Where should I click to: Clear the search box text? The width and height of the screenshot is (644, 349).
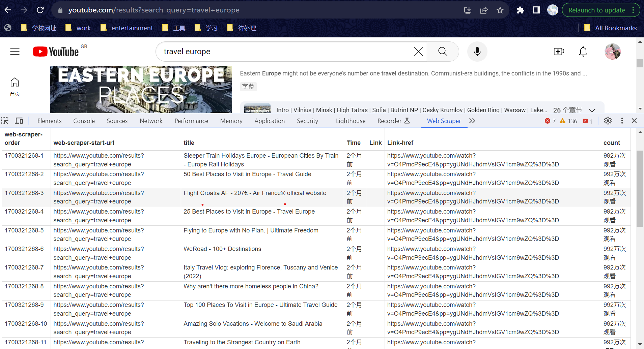418,52
